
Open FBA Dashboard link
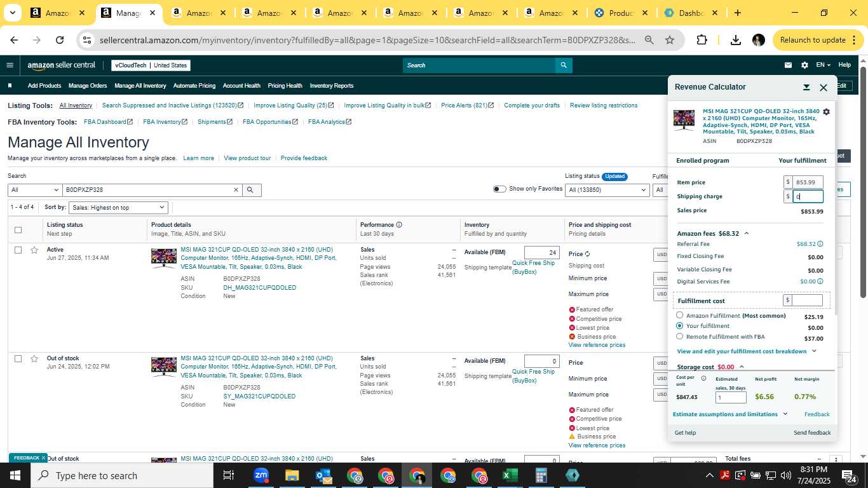(108, 122)
